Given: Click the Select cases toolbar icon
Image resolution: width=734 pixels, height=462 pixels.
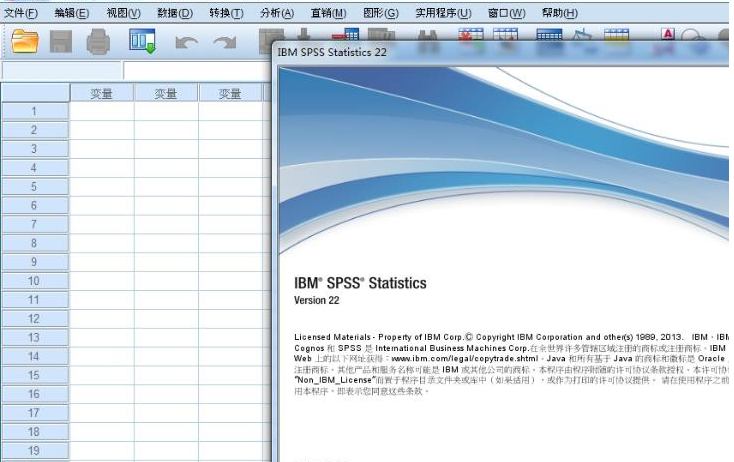Looking at the screenshot, I should click(x=617, y=35).
